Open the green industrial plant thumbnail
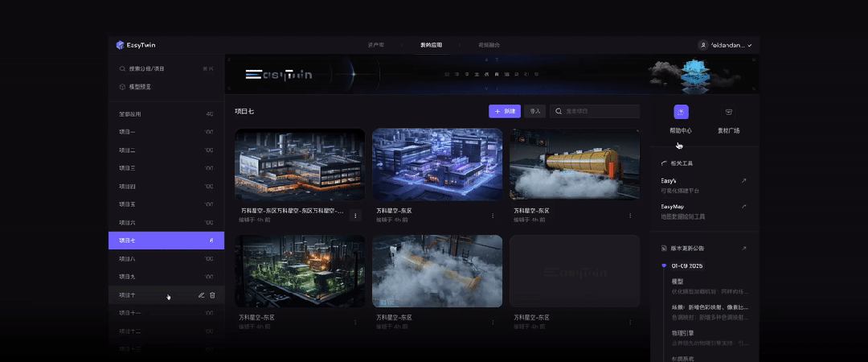The image size is (868, 362). coord(300,271)
